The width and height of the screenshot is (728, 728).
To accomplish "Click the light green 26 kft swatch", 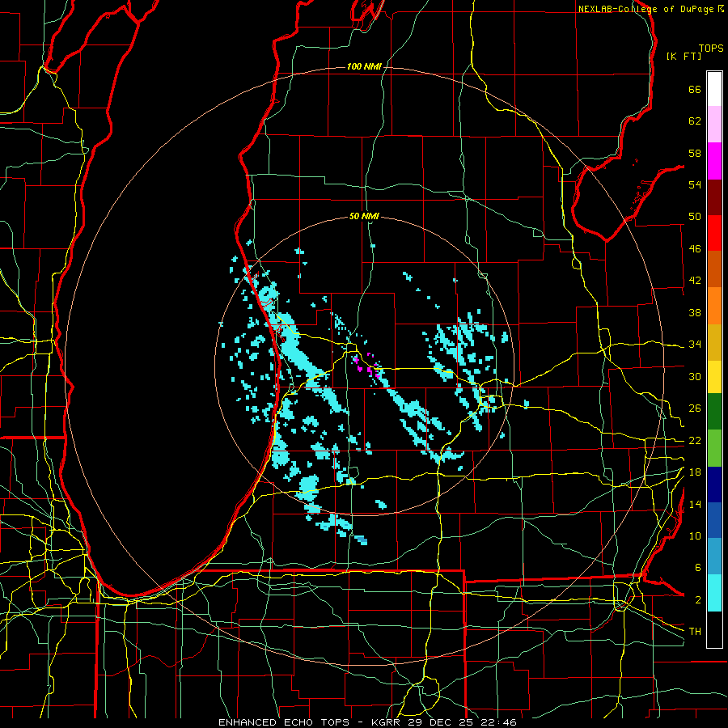I will (714, 448).
